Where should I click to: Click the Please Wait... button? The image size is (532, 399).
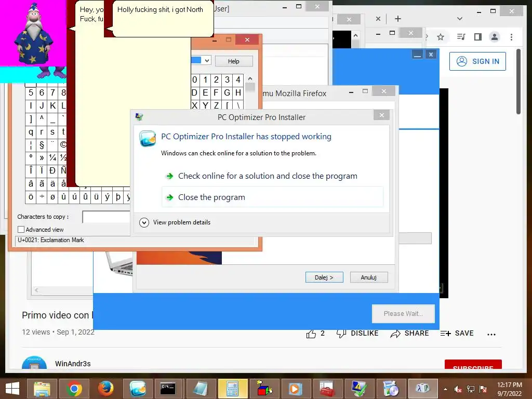403,313
